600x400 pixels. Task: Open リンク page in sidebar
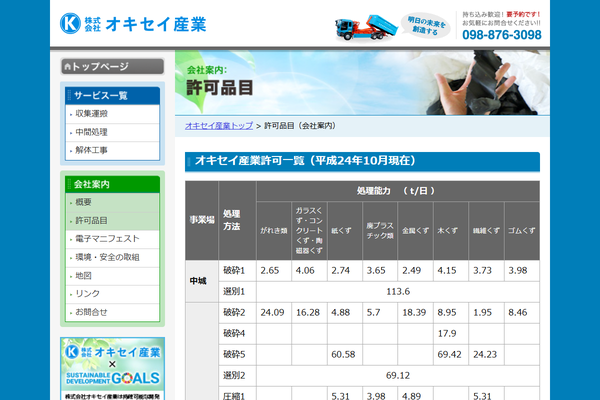pos(112,294)
